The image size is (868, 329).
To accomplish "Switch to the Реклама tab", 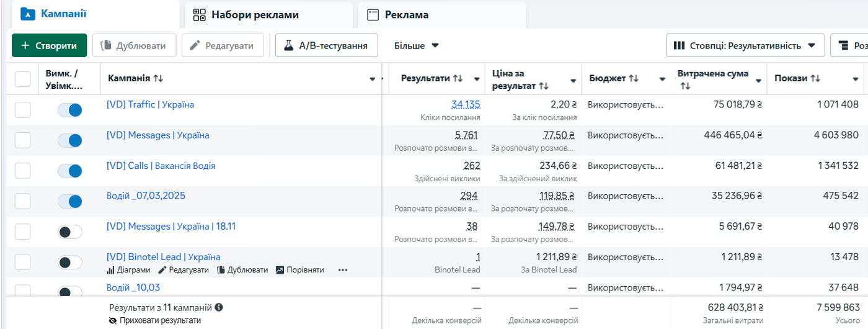I will coord(442,15).
